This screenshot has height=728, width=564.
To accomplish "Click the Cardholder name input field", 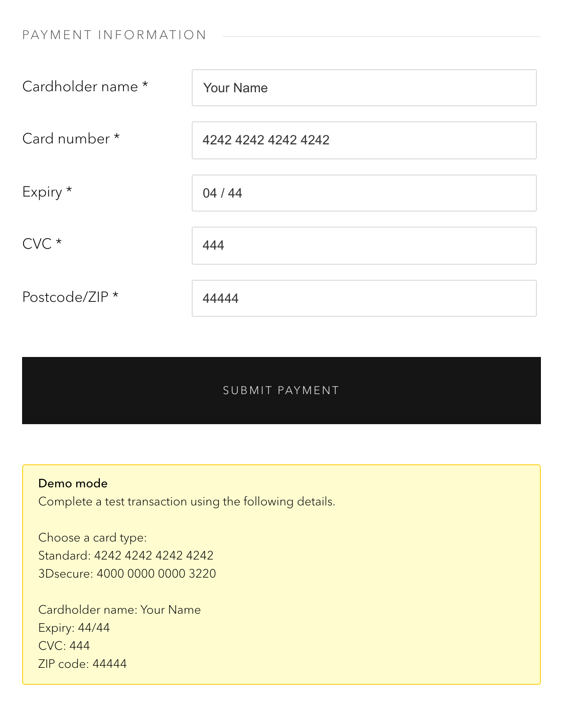I will point(364,88).
